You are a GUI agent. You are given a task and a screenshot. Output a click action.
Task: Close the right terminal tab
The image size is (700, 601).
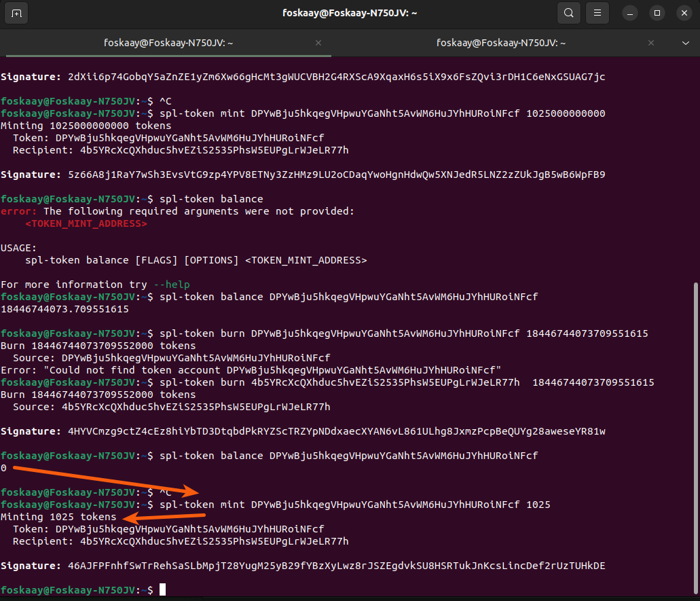pyautogui.click(x=650, y=42)
